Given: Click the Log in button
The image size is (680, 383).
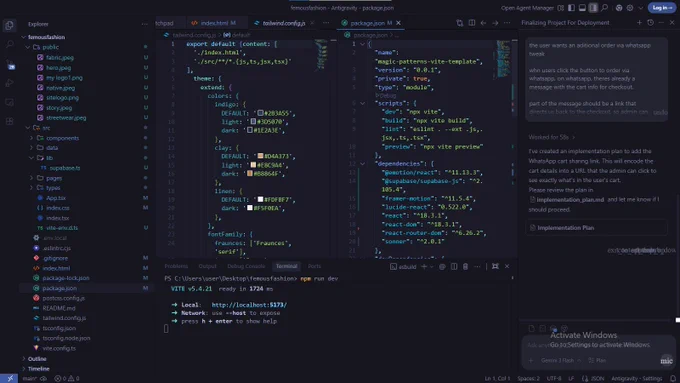Looking at the screenshot, I should coord(662,8).
